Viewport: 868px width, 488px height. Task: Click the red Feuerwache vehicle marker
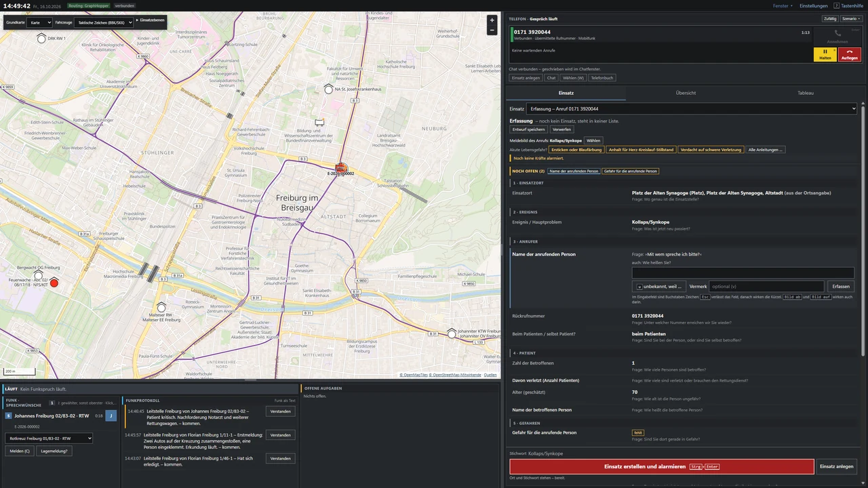pyautogui.click(x=54, y=283)
